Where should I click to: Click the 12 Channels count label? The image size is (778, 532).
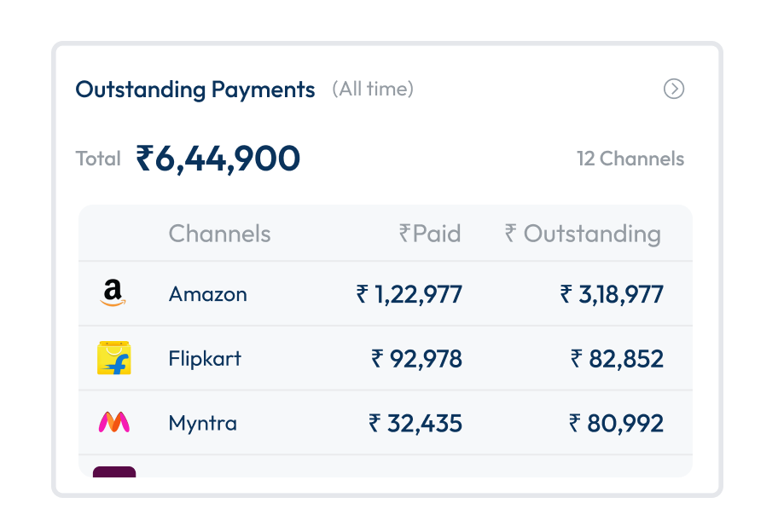630,159
